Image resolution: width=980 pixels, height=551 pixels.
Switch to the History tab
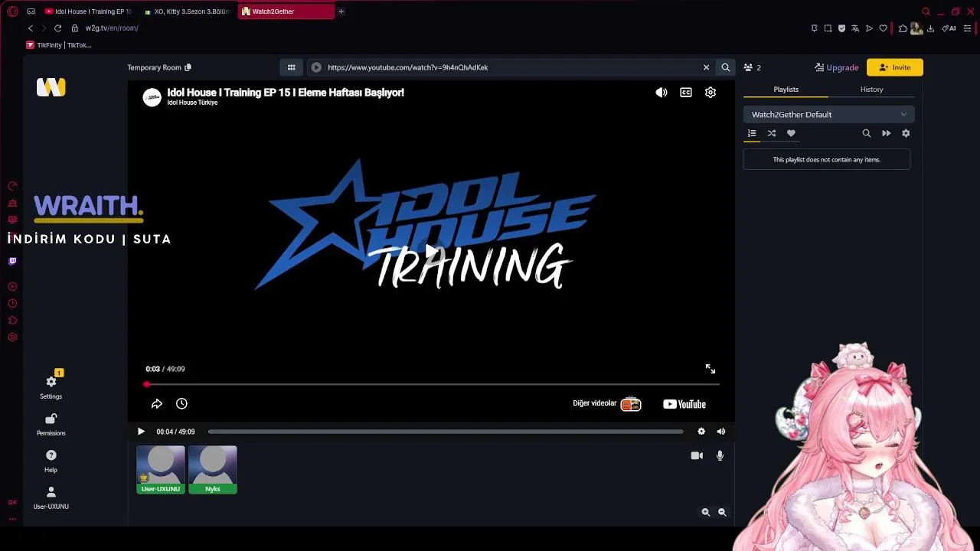click(871, 90)
